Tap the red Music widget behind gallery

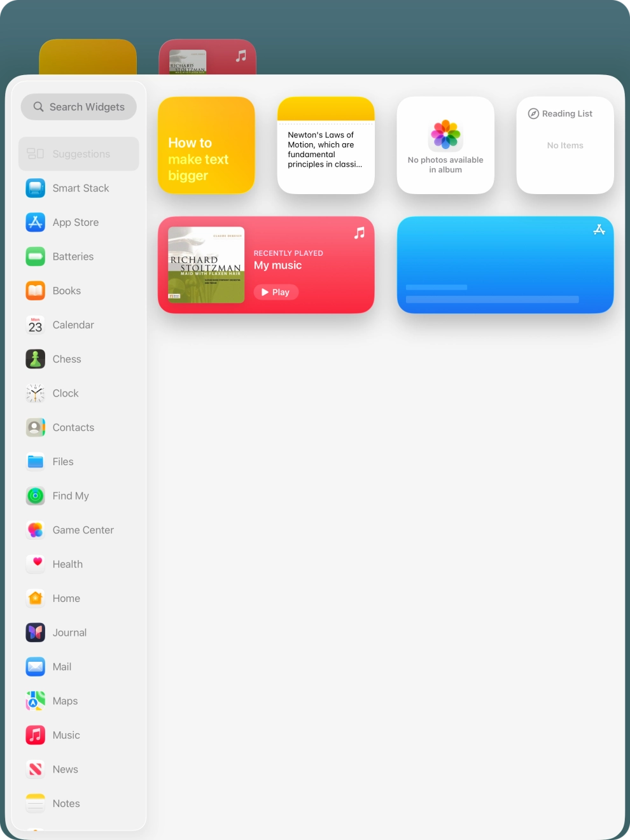[x=207, y=57]
